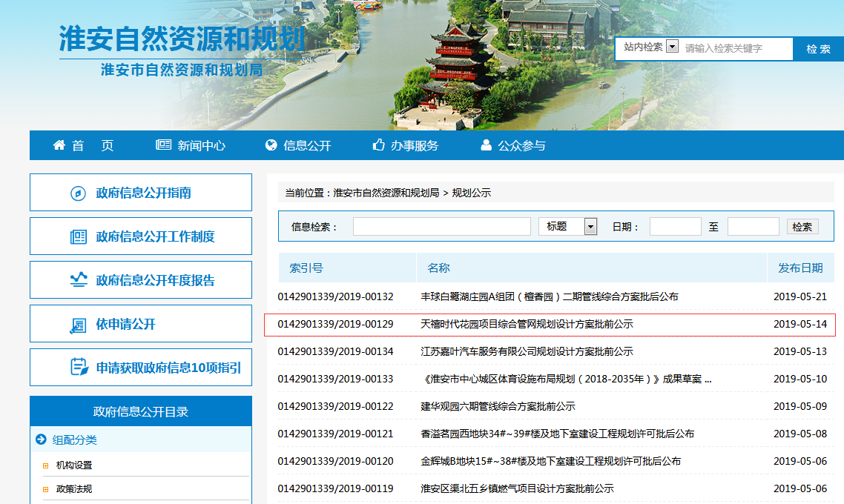Open the 站内检索 dropdown in the header
The height and width of the screenshot is (504, 844).
pos(672,47)
